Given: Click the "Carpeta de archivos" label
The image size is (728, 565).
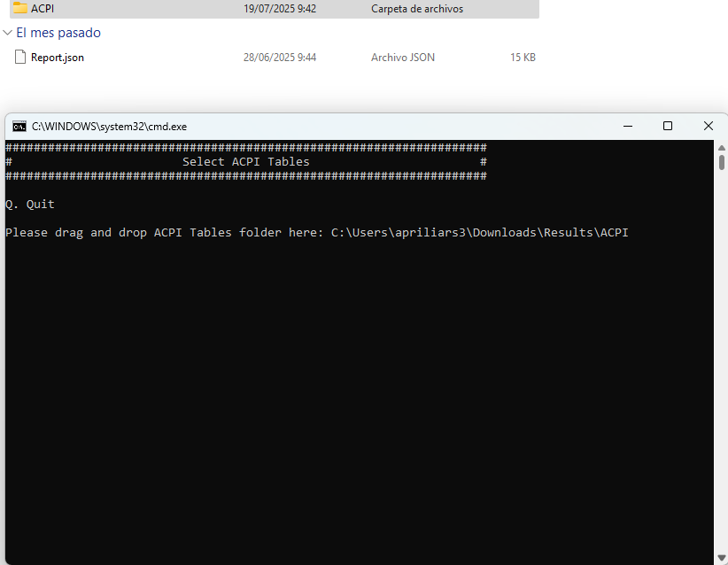Looking at the screenshot, I should click(416, 9).
